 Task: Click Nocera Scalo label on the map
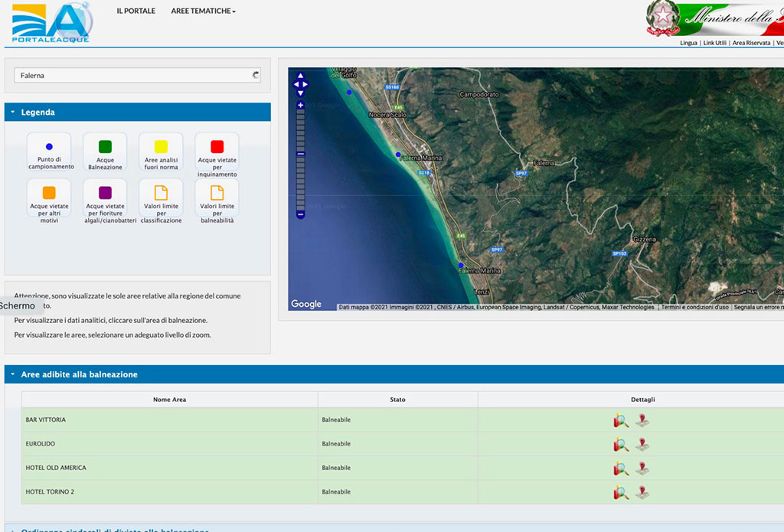387,115
